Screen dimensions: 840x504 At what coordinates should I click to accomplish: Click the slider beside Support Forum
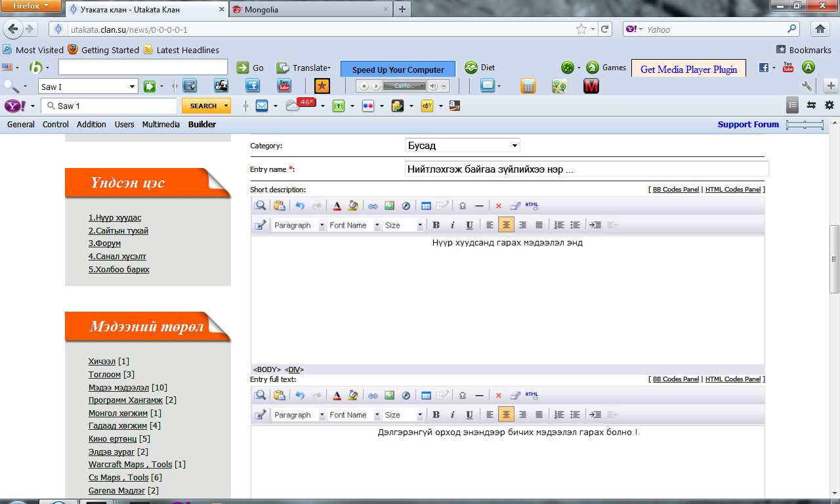(805, 125)
